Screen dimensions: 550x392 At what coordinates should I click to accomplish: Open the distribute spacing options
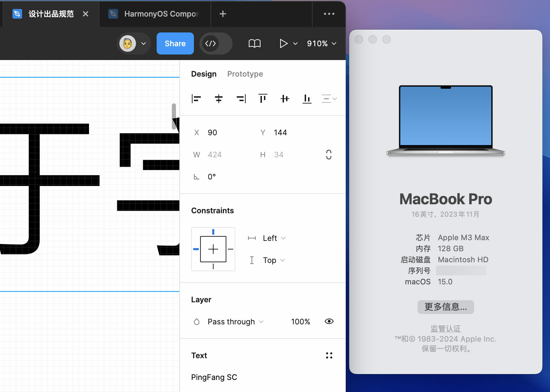coord(329,99)
